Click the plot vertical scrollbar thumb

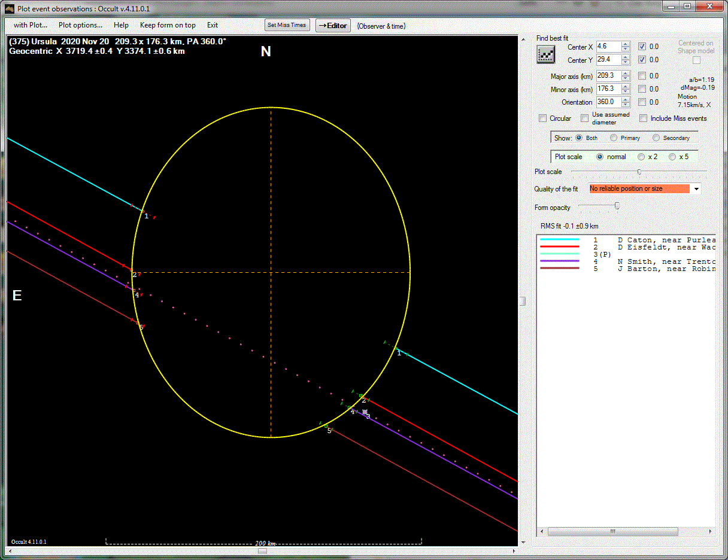pyautogui.click(x=522, y=301)
